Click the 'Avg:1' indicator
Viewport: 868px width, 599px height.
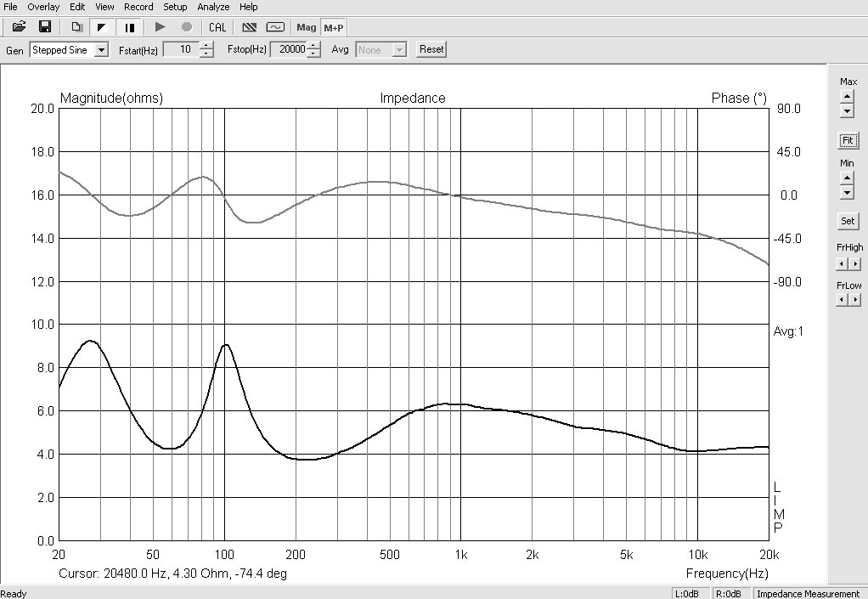coord(787,331)
